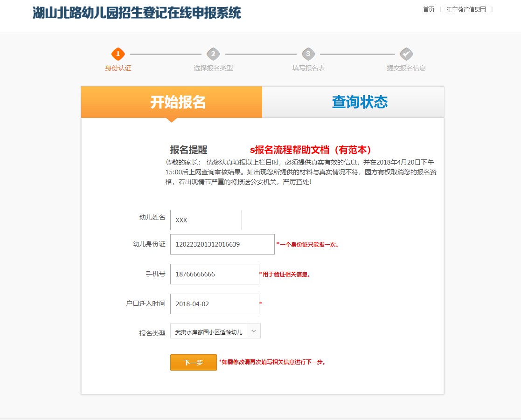This screenshot has width=521, height=420.
Task: Click the 选择报名类型 step label
Action: tap(213, 68)
